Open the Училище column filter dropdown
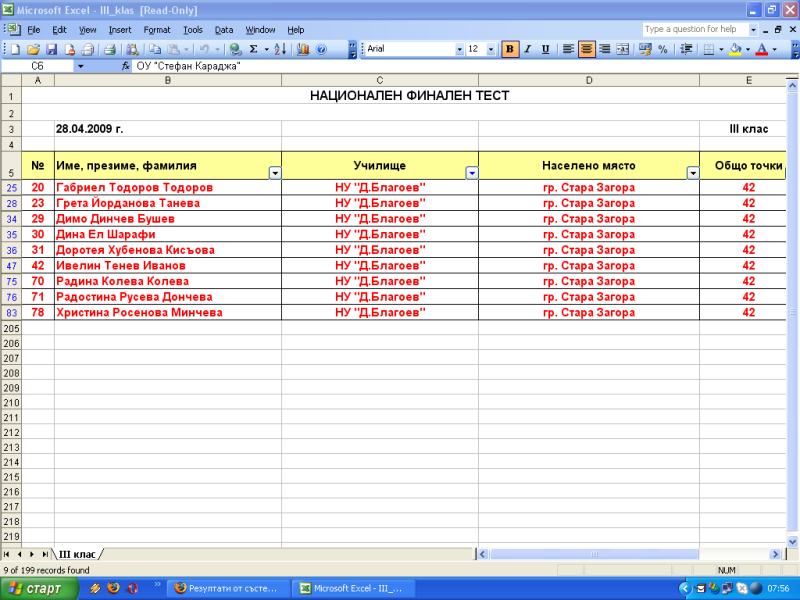This screenshot has height=600, width=800. pyautogui.click(x=472, y=173)
